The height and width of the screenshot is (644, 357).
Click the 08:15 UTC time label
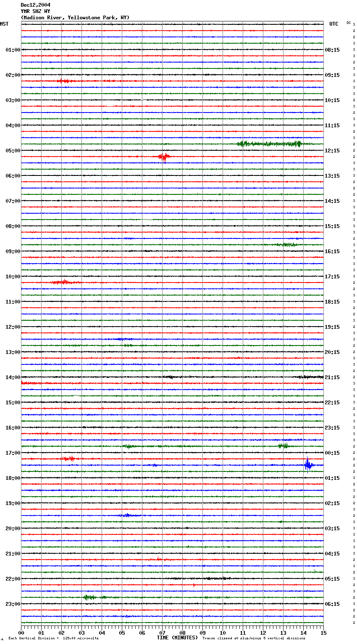tap(332, 50)
